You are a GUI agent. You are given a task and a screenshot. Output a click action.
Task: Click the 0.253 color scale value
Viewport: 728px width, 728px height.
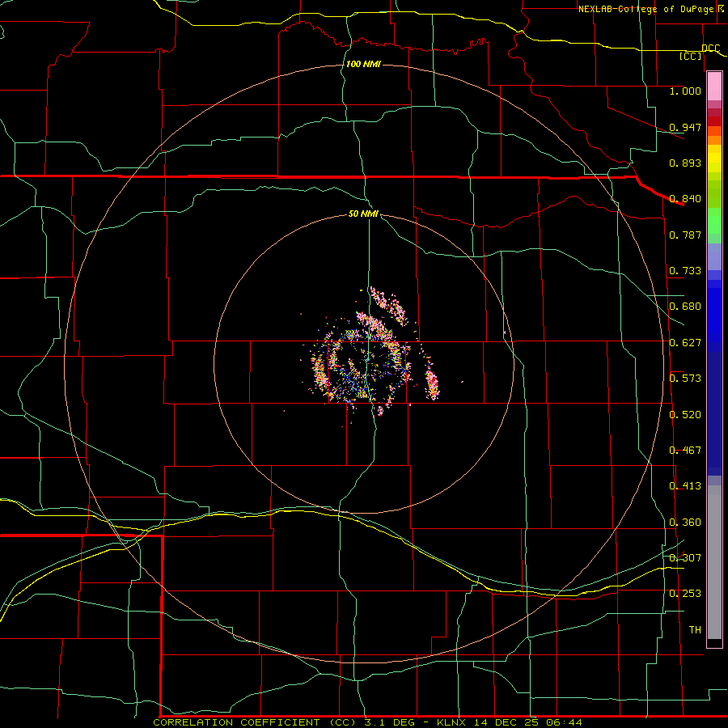pos(685,594)
